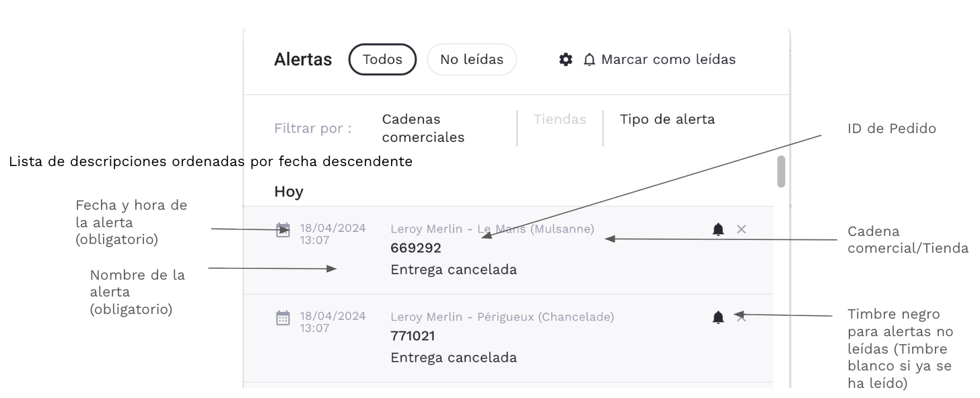Toggle bell icon on order 669292 alert
Image resolution: width=980 pixels, height=398 pixels.
(x=718, y=230)
